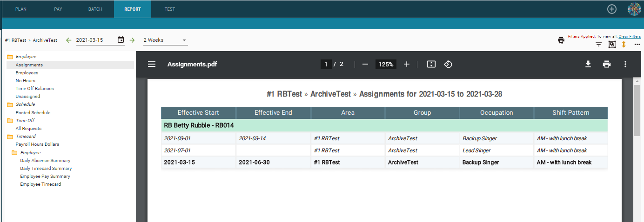Open the calendar date picker

(x=121, y=40)
